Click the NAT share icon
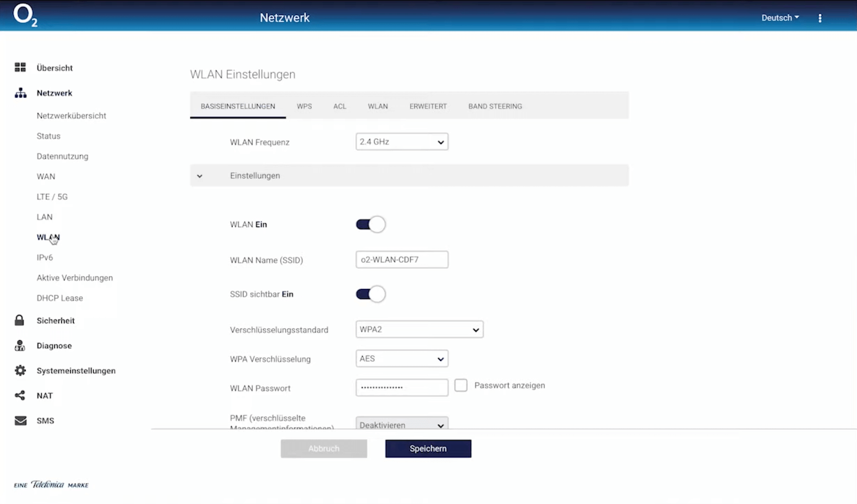This screenshot has height=504, width=857. (x=20, y=396)
